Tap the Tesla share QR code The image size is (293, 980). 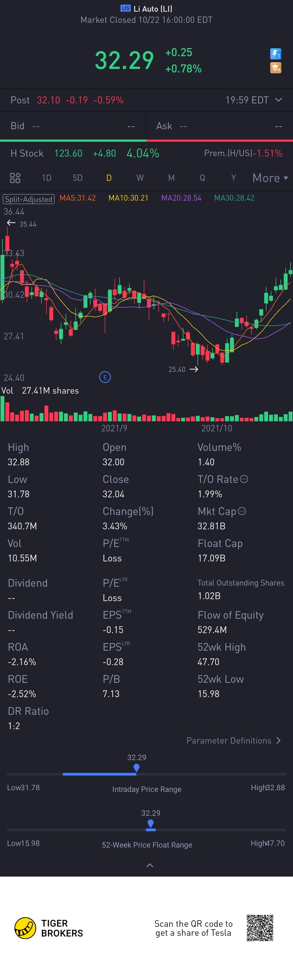(x=260, y=928)
